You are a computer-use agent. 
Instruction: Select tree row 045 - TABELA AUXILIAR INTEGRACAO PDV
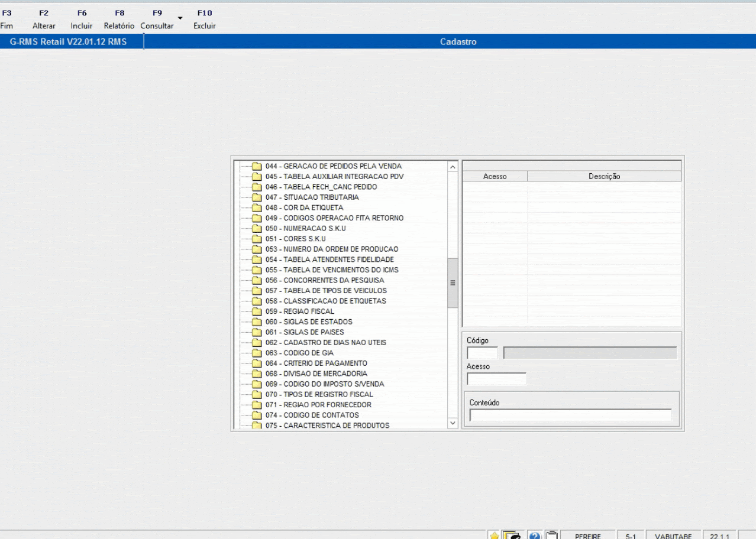pos(335,177)
